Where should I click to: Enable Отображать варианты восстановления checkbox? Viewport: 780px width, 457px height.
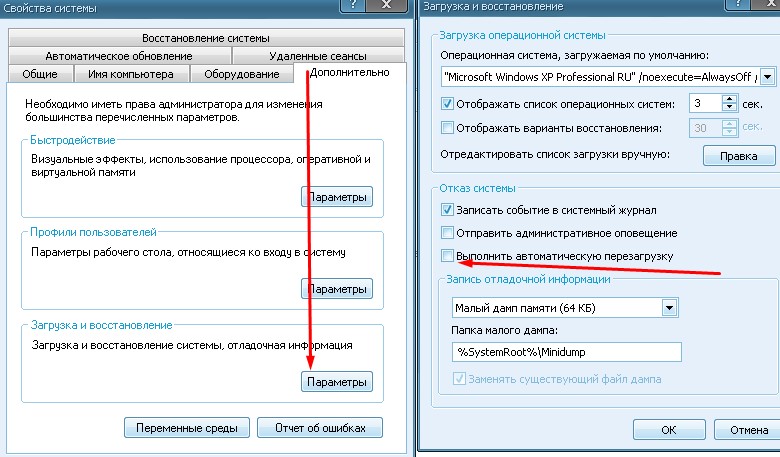[447, 128]
